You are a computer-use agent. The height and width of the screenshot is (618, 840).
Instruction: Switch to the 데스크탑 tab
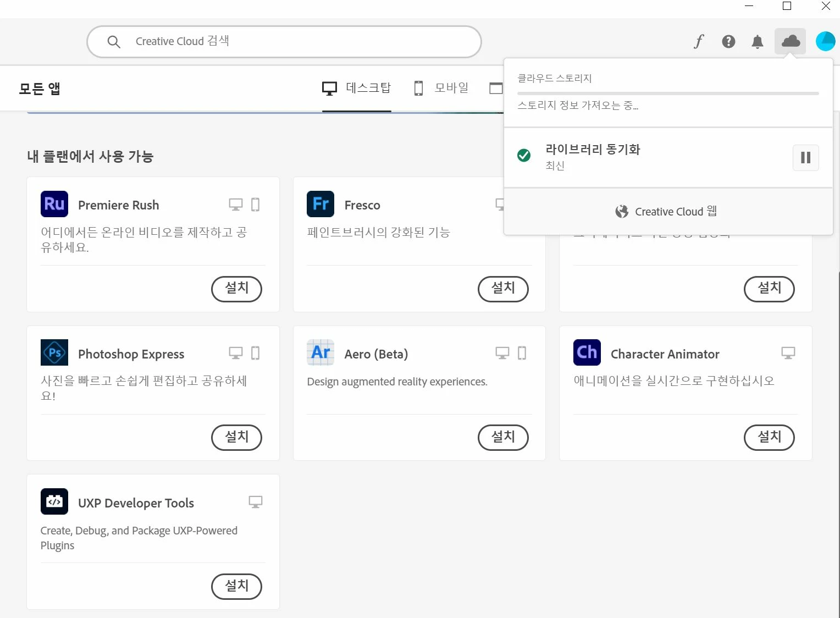357,88
